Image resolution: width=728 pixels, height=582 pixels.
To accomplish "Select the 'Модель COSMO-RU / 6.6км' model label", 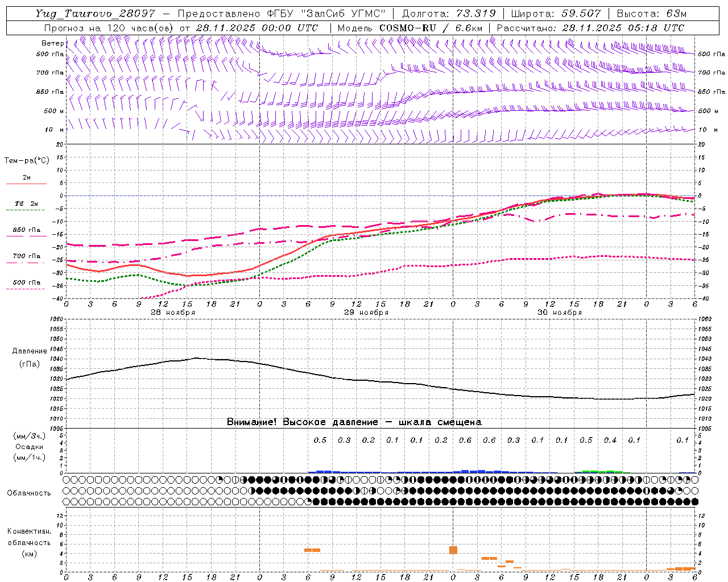I will 409,28.
